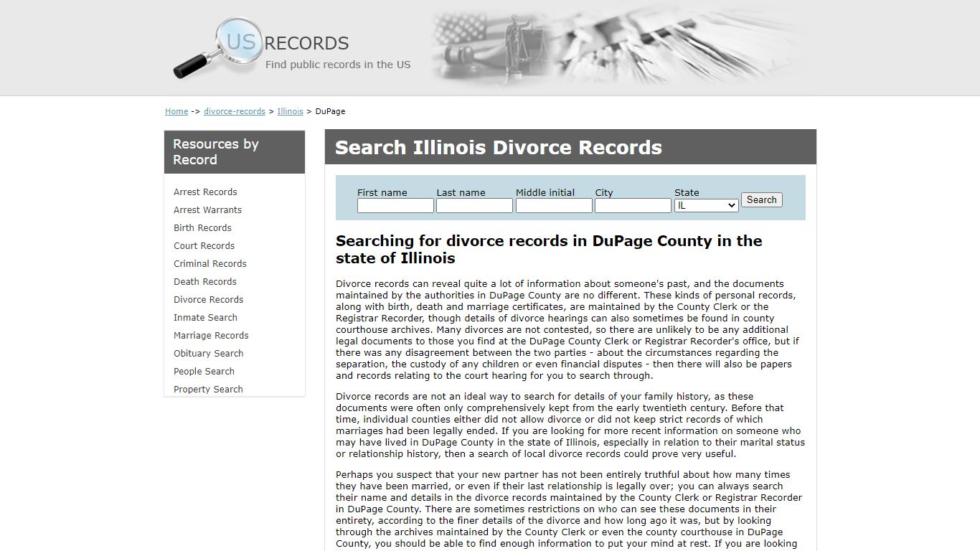The width and height of the screenshot is (980, 551).
Task: Click the 'Searching for divorce records in DuPage County' heading
Action: pos(549,249)
